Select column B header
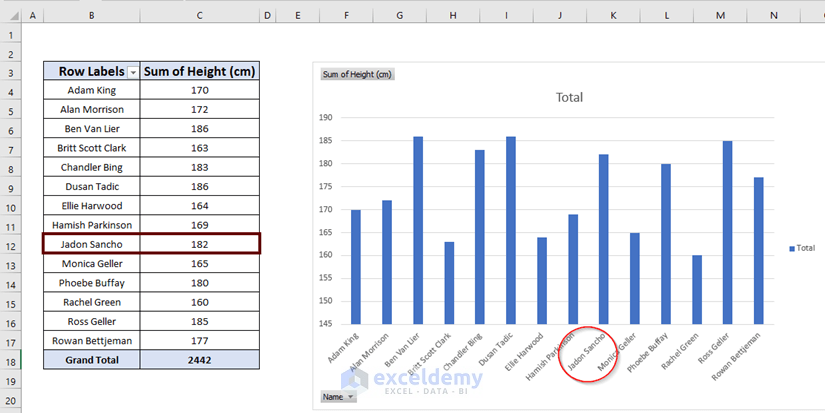This screenshot has width=825, height=413. click(92, 16)
